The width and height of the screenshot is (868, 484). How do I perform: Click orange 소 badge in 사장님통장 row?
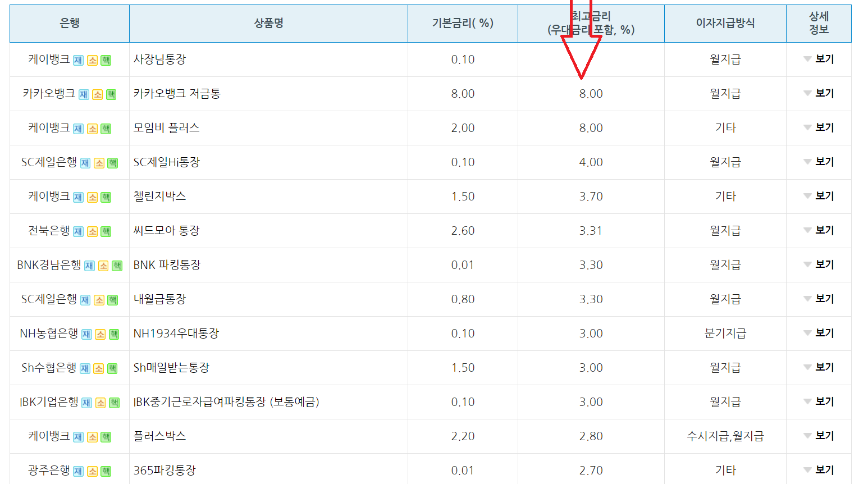click(x=93, y=60)
